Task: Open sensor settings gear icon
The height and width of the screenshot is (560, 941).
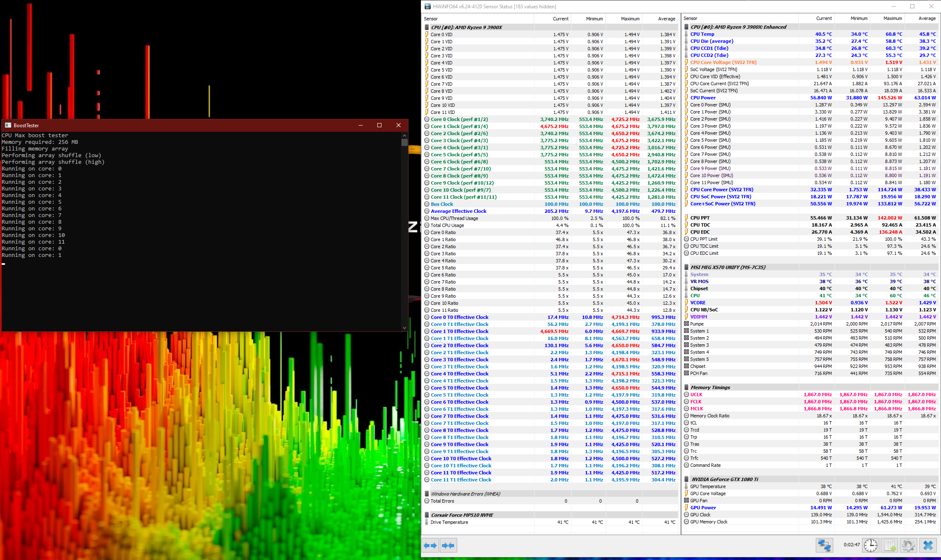Action: tap(908, 545)
